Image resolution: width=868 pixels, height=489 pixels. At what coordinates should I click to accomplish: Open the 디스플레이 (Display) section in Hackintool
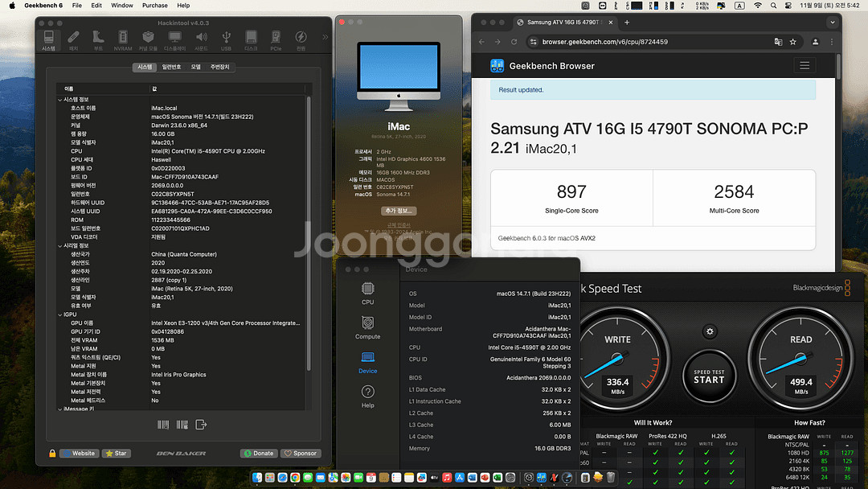[174, 41]
